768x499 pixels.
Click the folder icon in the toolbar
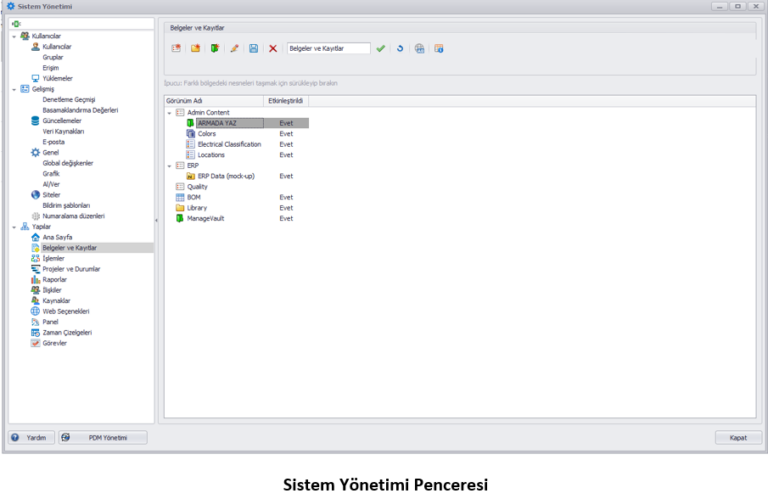[196, 48]
